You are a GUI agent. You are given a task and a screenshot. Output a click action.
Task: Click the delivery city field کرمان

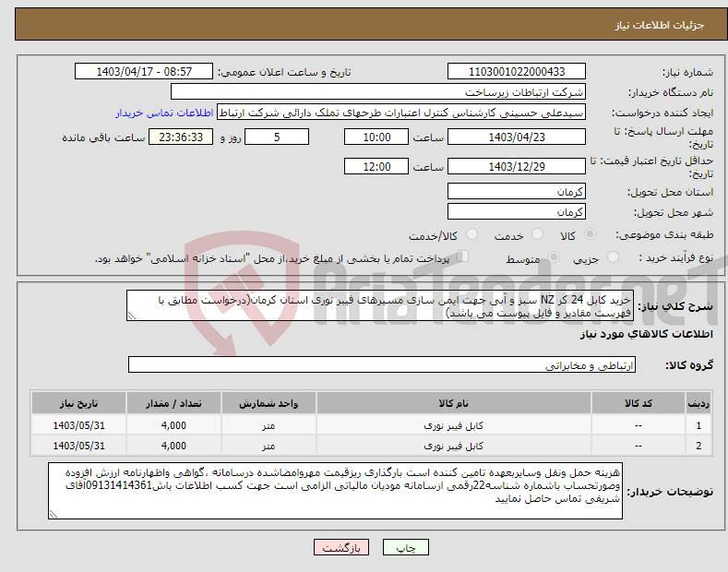[517, 211]
